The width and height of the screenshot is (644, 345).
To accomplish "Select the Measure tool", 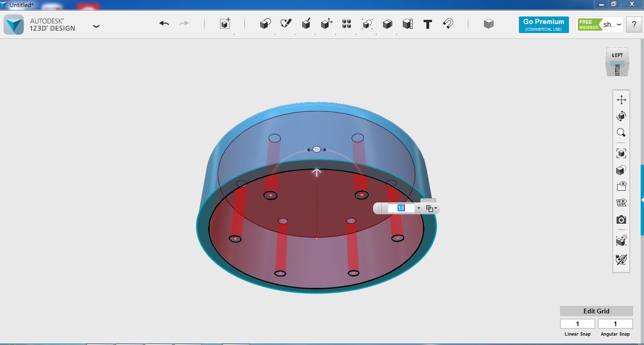I will pos(407,24).
